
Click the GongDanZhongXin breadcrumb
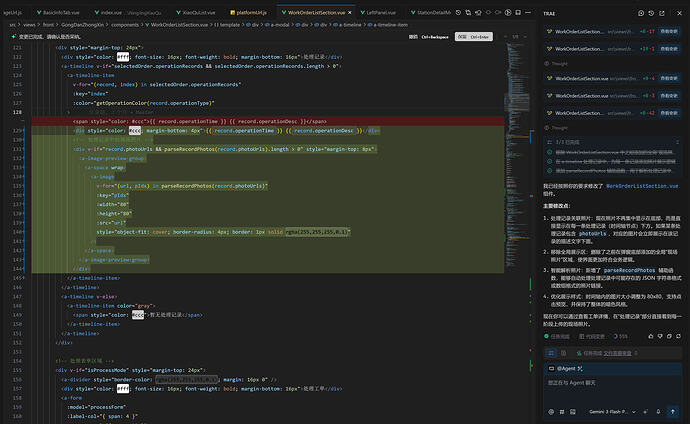click(x=82, y=25)
